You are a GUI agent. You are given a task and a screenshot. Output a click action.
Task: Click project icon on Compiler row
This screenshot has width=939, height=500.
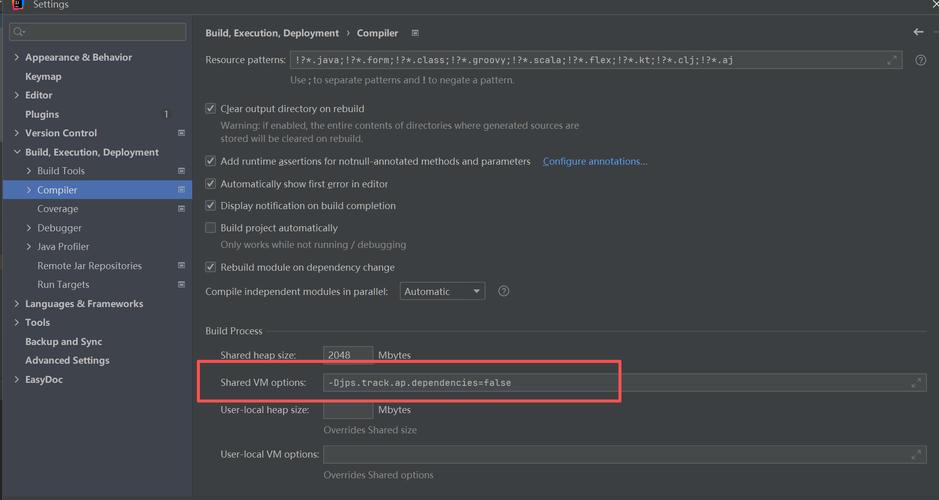click(x=181, y=190)
